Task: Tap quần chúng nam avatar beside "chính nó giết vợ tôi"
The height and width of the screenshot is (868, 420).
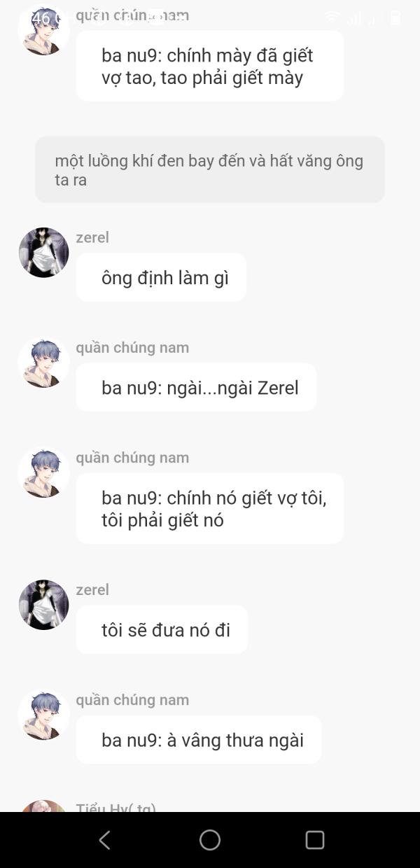Action: pos(43,472)
